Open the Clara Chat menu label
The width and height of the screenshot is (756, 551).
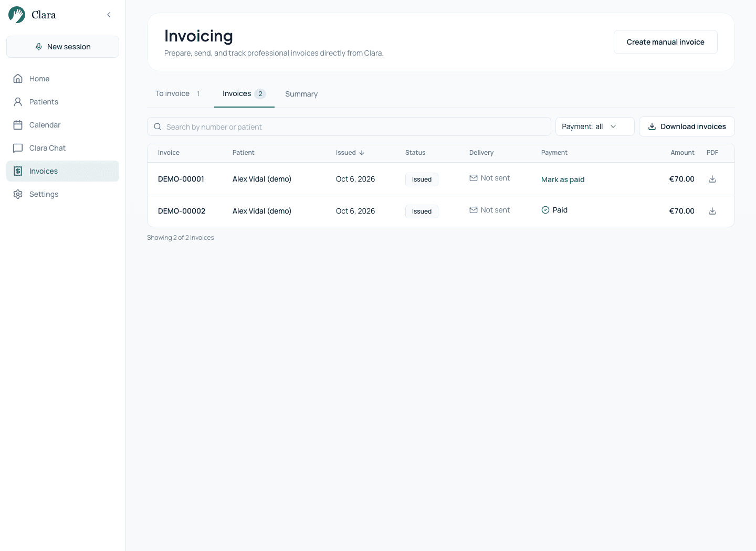click(47, 148)
